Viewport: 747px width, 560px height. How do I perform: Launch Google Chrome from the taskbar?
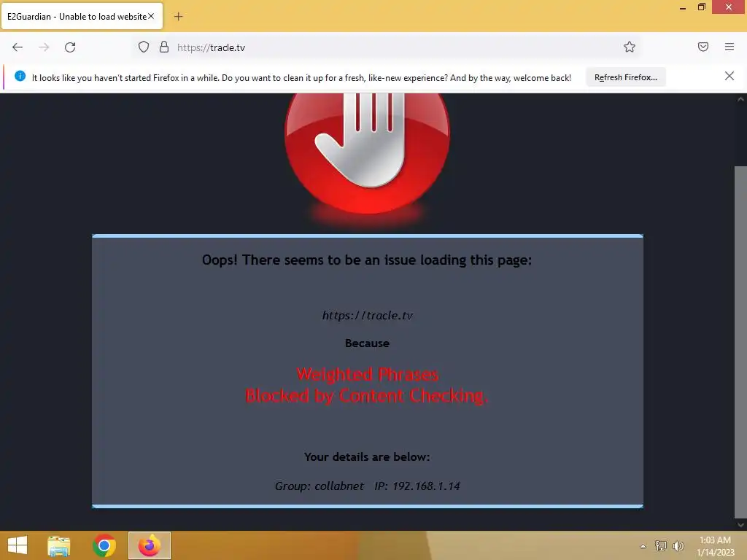pos(104,545)
